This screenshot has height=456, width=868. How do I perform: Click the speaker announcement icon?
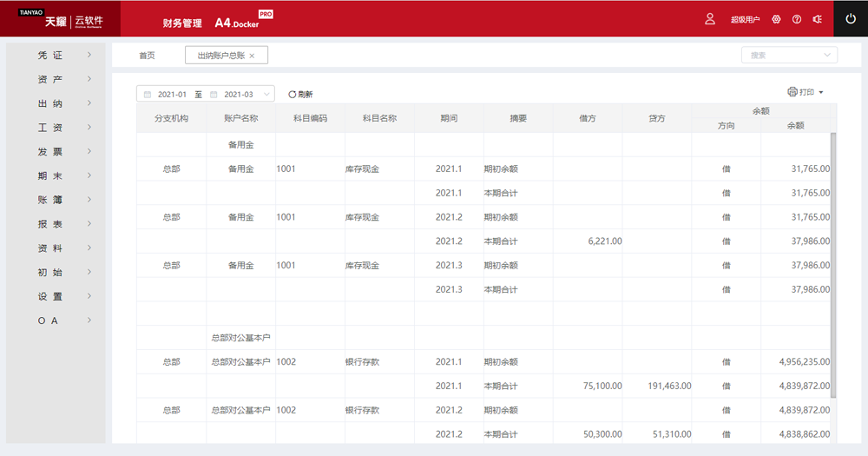click(817, 19)
